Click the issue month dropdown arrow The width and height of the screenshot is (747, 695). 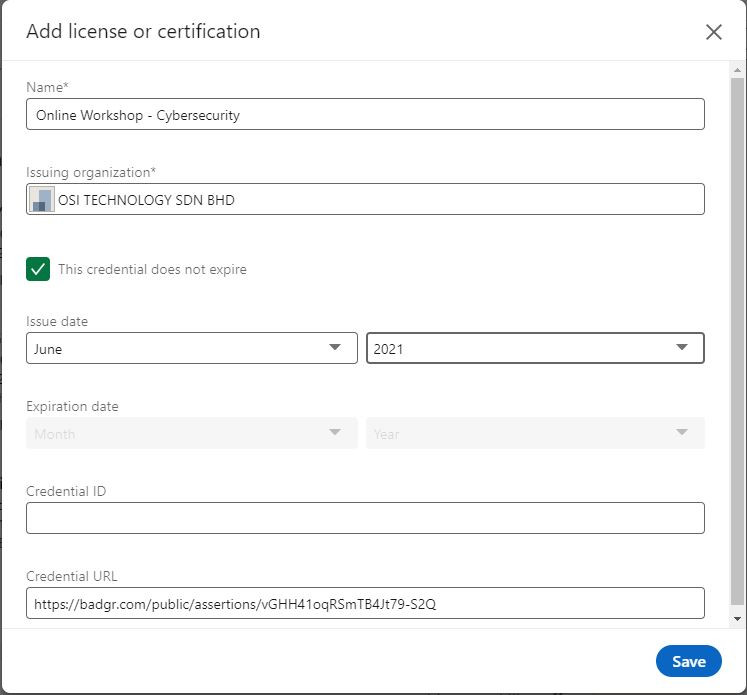point(335,347)
